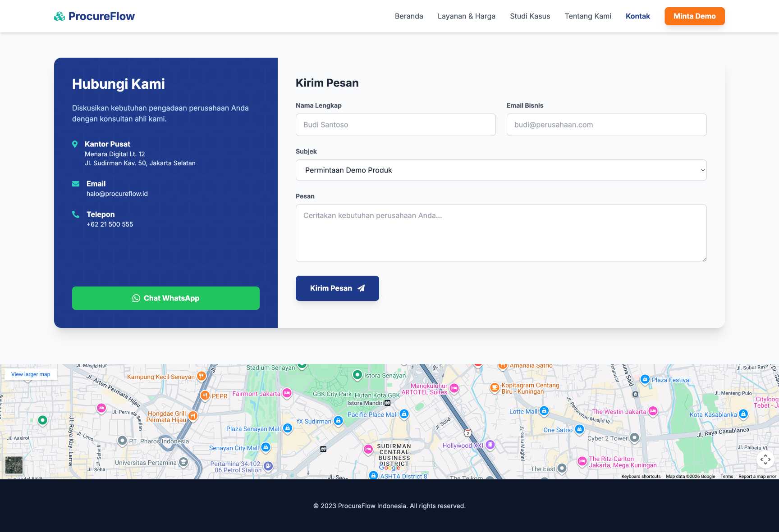Click the envelope icon beside the Email heading
Screen dimensions: 779x532
75,184
